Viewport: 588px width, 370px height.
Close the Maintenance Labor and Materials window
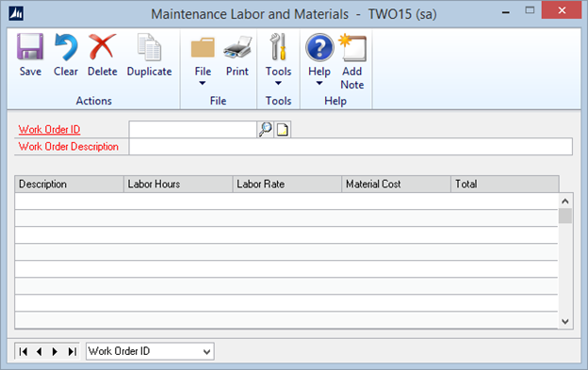[562, 10]
